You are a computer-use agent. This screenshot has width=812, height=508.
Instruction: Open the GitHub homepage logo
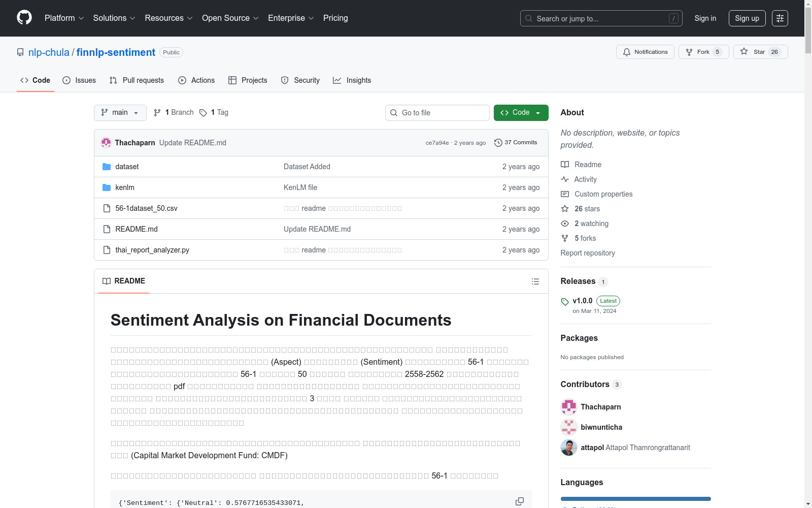pos(24,18)
